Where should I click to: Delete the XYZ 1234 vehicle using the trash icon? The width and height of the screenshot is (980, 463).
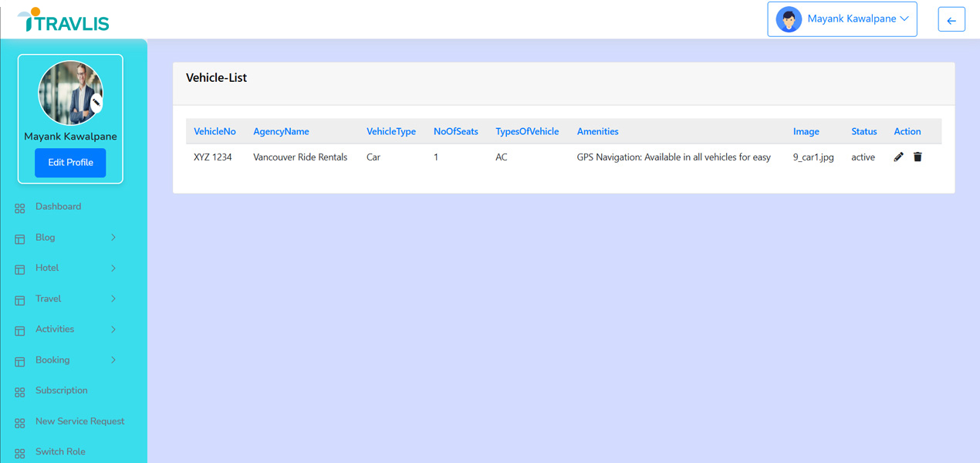[917, 157]
